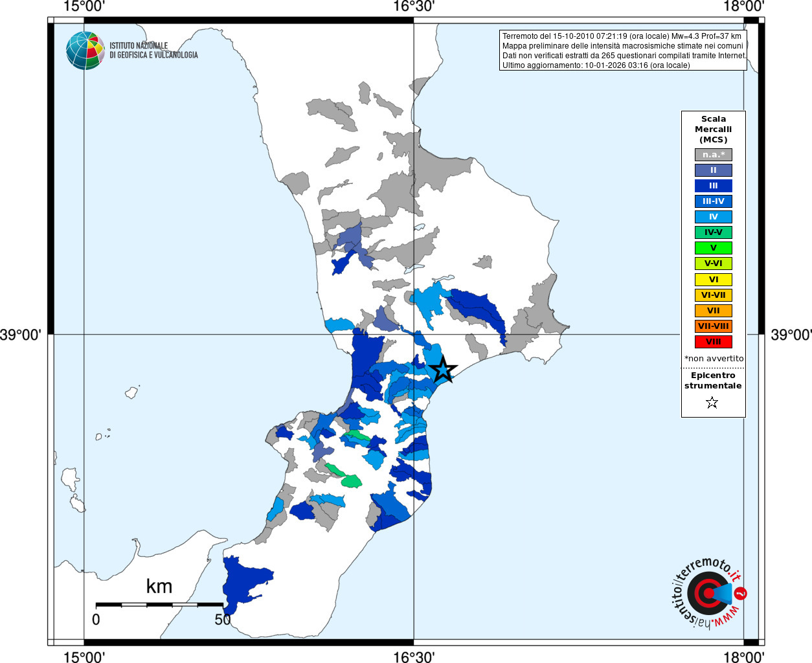Screen dimensions: 812x663
Task: Click the bottom 15°00' longitude label
Action: [x=84, y=657]
